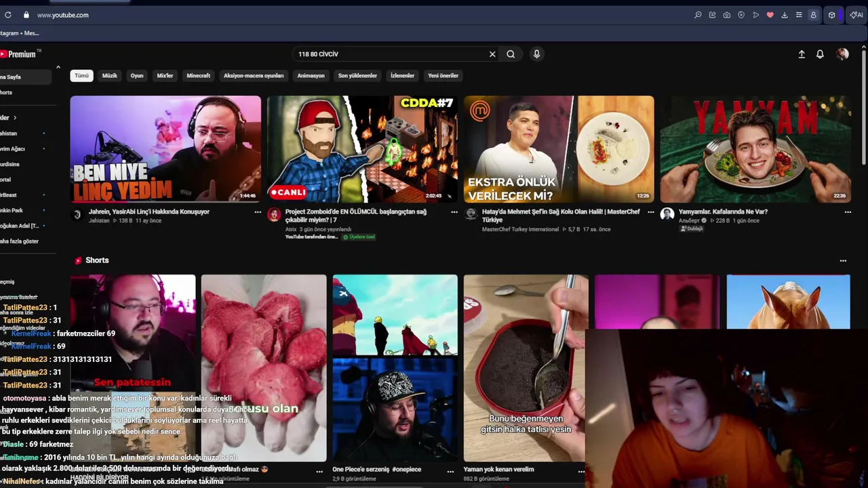Screen dimensions: 868x488
Task: Open the easy setup sliders icon
Action: click(x=799, y=15)
